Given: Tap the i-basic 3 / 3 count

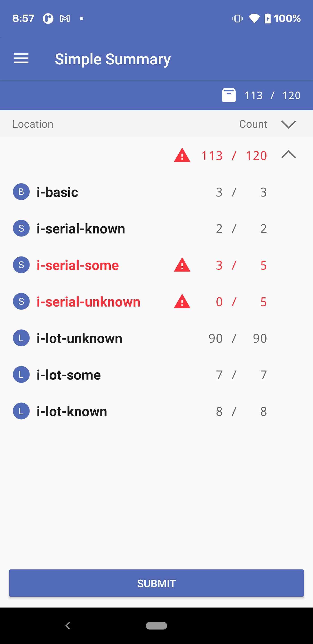Looking at the screenshot, I should coord(241,192).
